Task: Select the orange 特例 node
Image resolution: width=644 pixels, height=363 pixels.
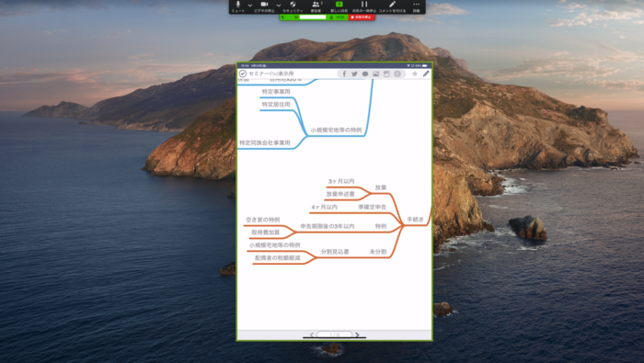Action: [x=381, y=226]
